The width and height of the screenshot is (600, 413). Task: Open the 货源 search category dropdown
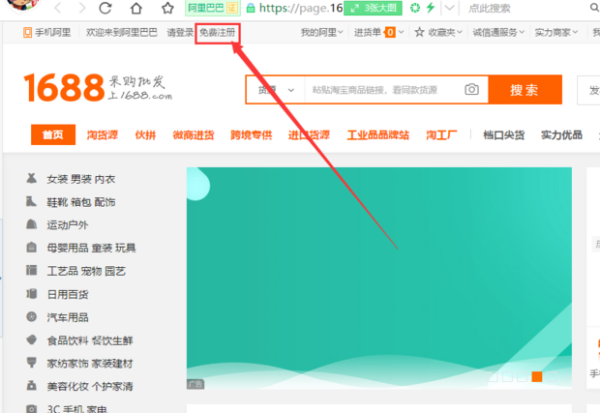pyautogui.click(x=276, y=90)
